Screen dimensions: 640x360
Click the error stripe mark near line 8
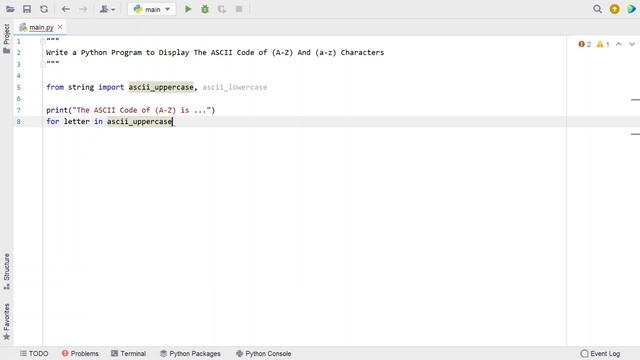click(x=635, y=134)
